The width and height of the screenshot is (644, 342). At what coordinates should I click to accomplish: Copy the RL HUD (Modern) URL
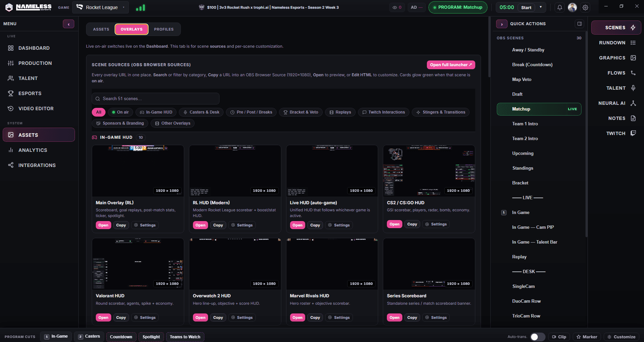pyautogui.click(x=218, y=225)
